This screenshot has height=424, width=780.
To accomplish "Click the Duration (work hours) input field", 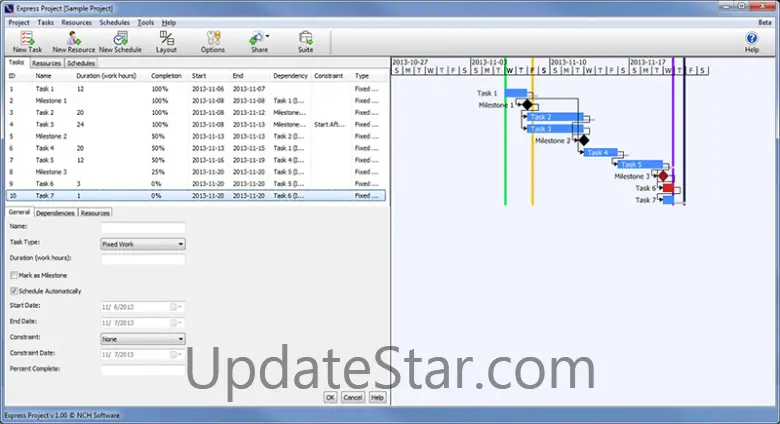I will [143, 259].
